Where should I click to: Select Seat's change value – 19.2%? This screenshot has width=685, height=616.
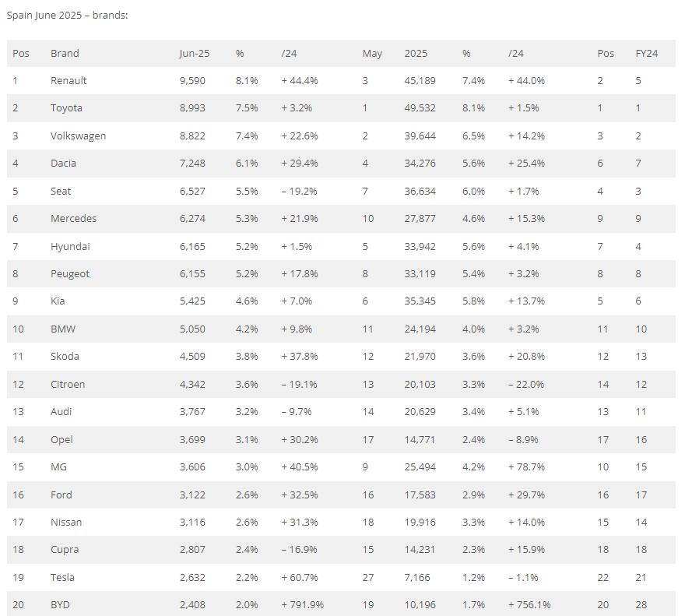[299, 191]
